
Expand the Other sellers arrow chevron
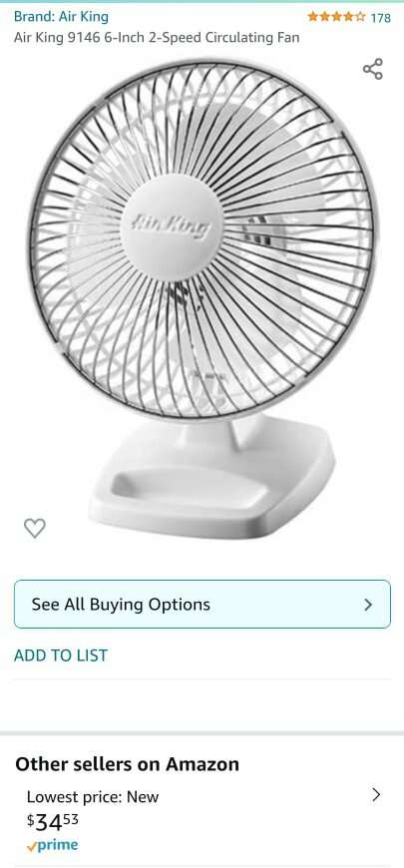tap(376, 795)
